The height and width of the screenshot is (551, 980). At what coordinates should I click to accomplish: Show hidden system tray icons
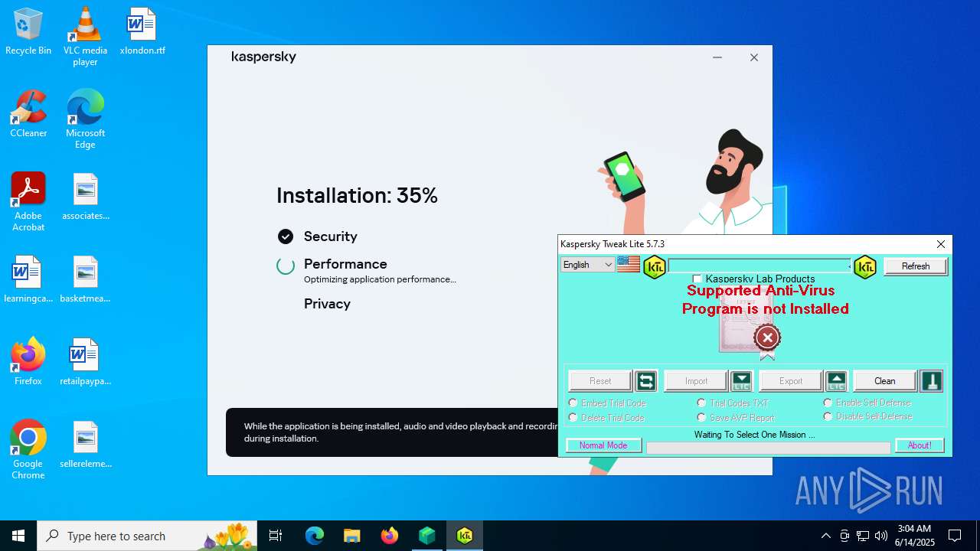pyautogui.click(x=825, y=536)
